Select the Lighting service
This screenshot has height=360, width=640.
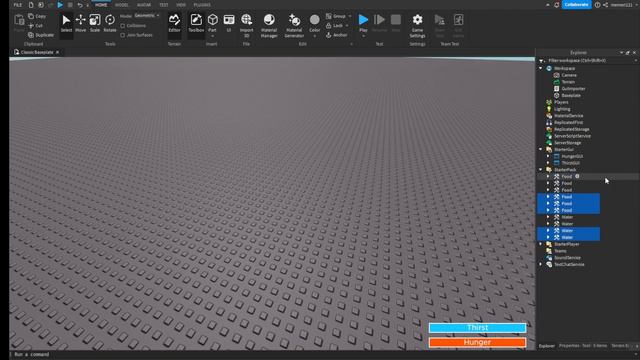[562, 109]
